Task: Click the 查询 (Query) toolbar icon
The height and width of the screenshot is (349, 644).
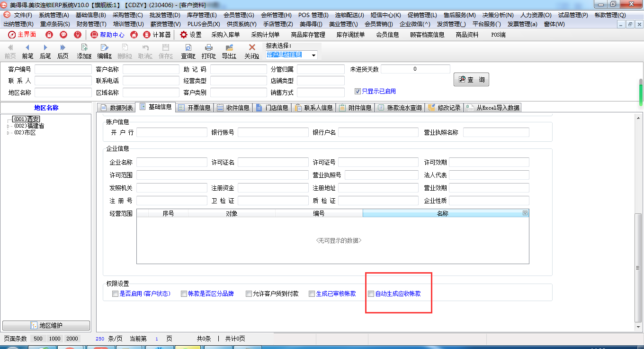Action: coord(188,47)
